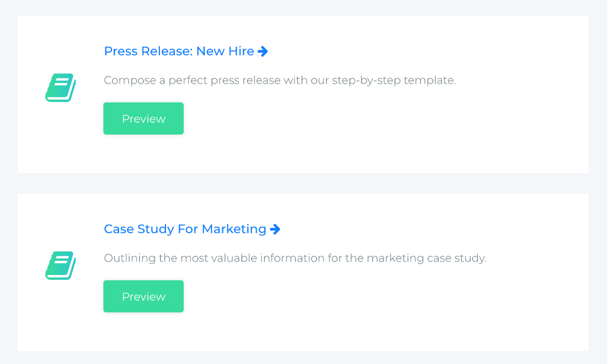Click blank white space right of first Preview button
The image size is (607, 364).
pos(356,119)
